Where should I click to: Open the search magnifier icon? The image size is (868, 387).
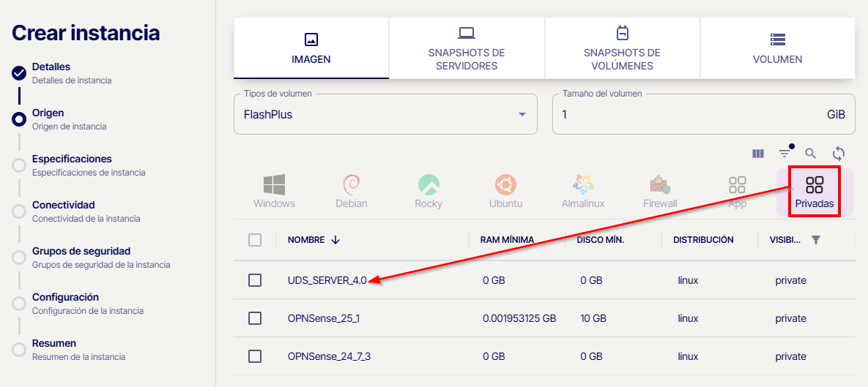click(810, 154)
